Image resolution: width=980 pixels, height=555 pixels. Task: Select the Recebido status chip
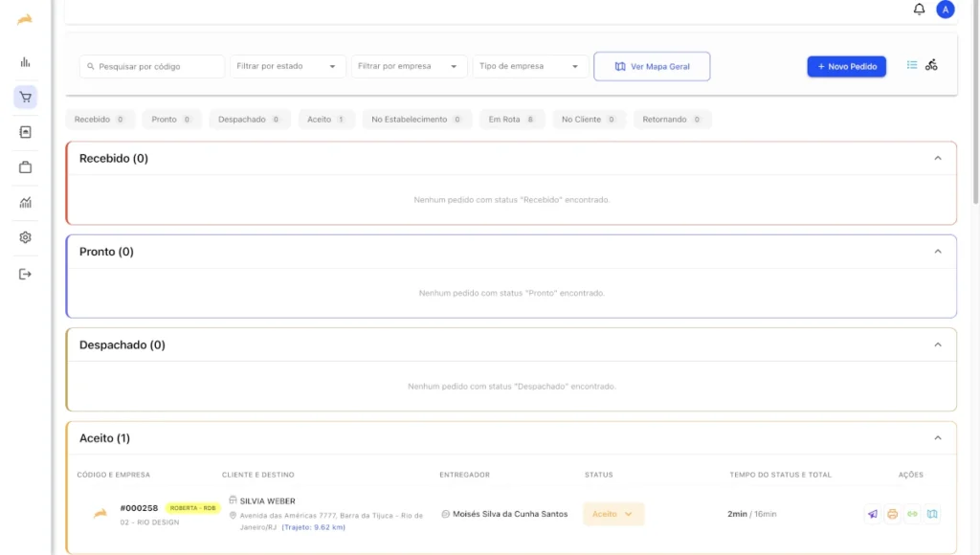(100, 120)
